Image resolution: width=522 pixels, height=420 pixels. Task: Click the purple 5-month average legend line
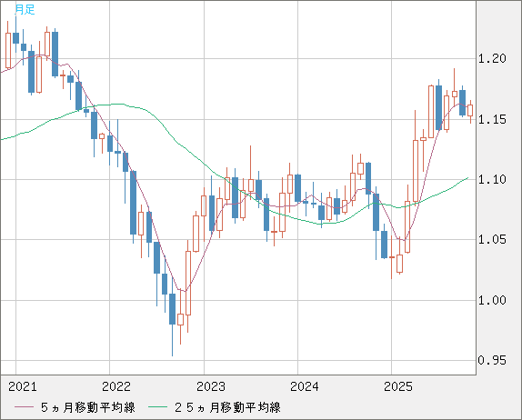24,407
